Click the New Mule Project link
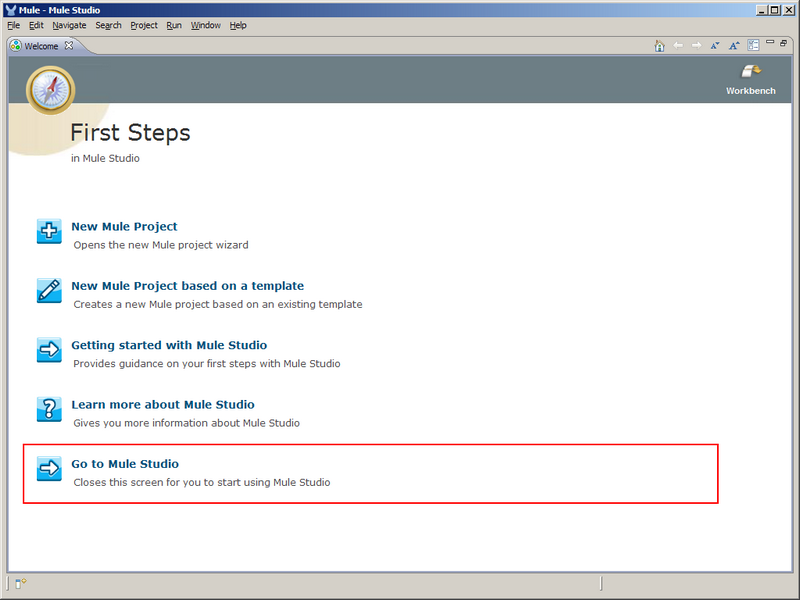Image resolution: width=800 pixels, height=600 pixels. coord(124,227)
